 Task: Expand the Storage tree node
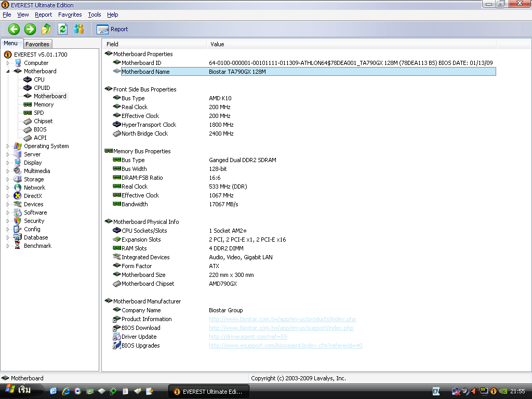(8, 179)
